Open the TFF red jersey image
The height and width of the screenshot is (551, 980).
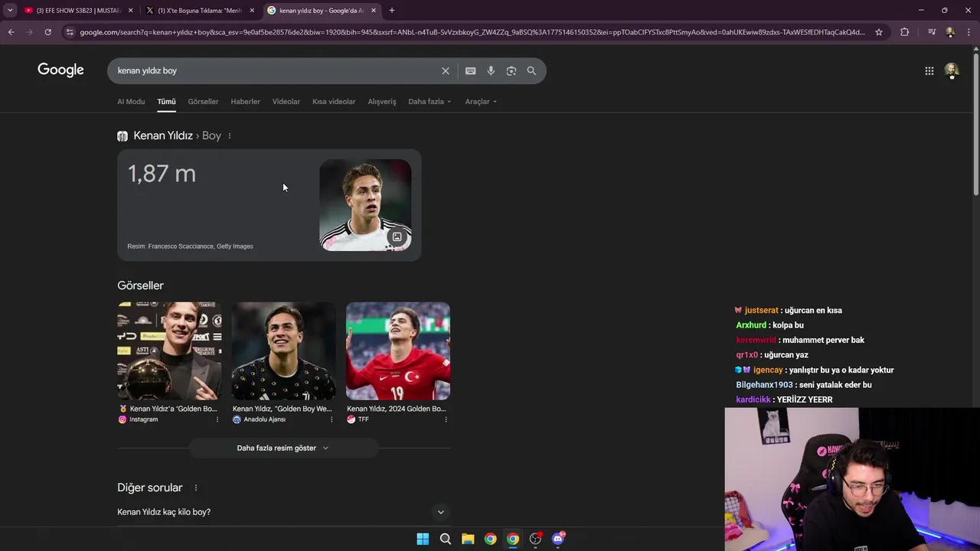398,350
